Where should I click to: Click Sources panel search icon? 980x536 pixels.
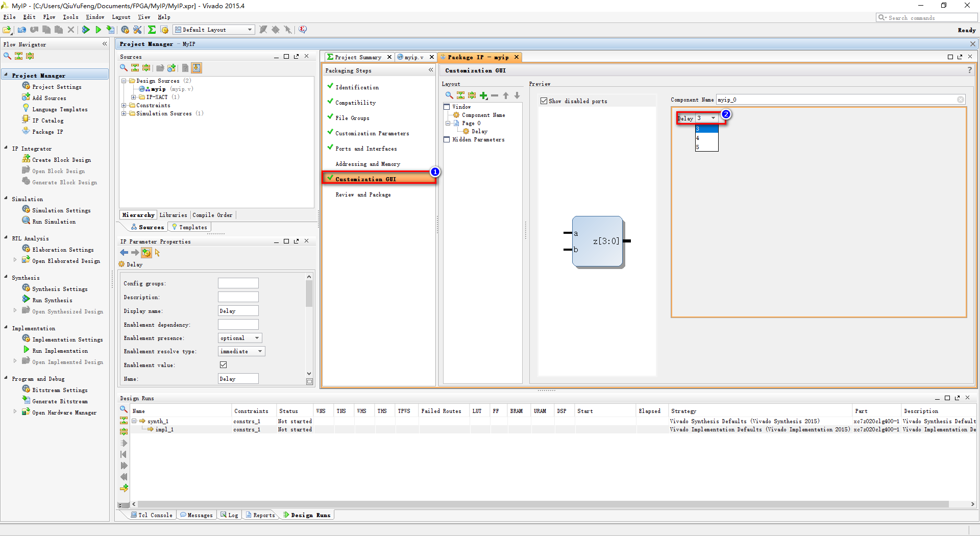(124, 68)
